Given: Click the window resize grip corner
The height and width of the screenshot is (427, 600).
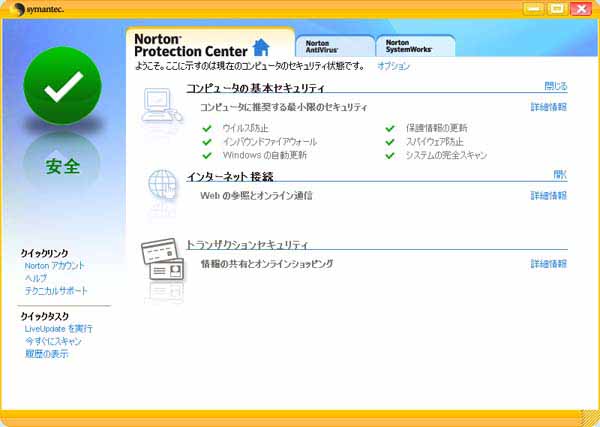Looking at the screenshot, I should pos(589,417).
